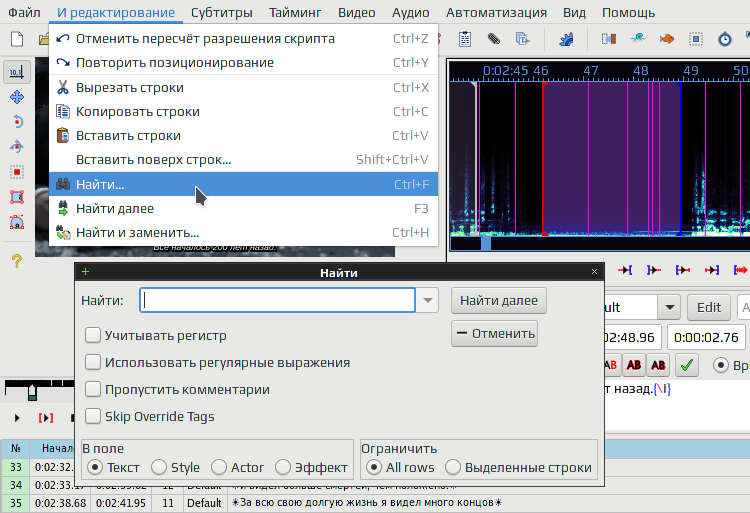Click Найти далее button in dialog
Image resolution: width=750 pixels, height=513 pixels.
tap(498, 300)
